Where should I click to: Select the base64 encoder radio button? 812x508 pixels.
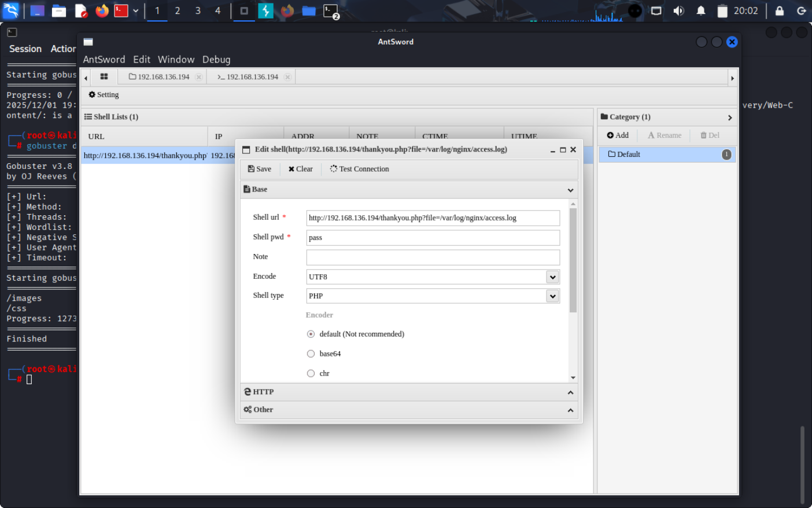click(311, 354)
